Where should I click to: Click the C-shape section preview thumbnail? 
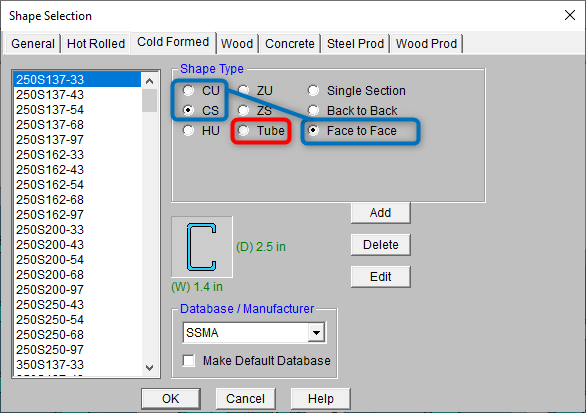[x=202, y=247]
